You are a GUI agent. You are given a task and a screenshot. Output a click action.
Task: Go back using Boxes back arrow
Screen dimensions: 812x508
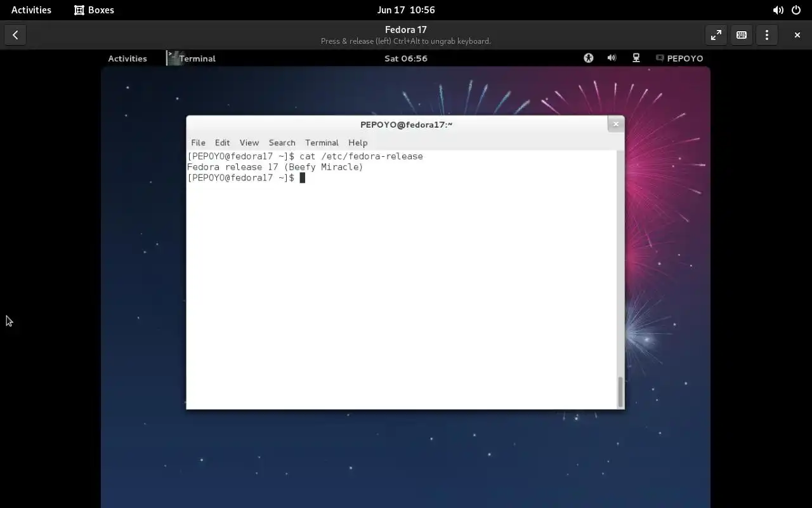tap(15, 35)
